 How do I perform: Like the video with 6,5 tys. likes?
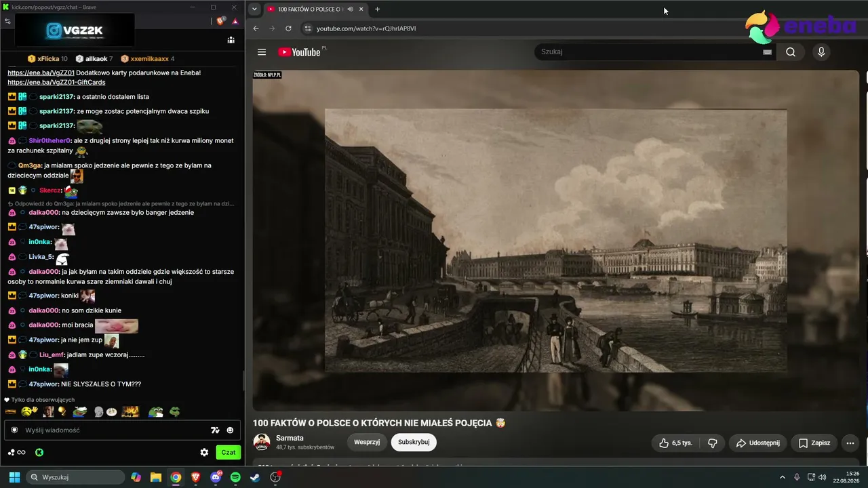coord(675,443)
